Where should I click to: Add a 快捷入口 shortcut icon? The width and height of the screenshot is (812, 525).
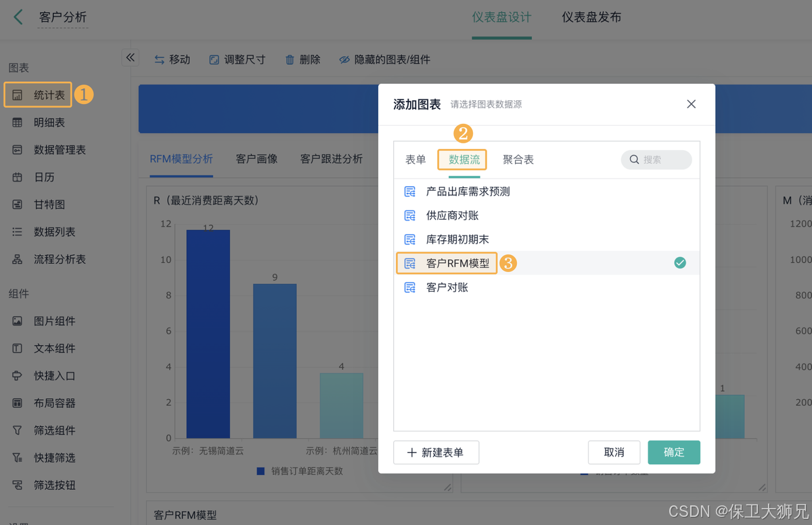click(x=18, y=375)
